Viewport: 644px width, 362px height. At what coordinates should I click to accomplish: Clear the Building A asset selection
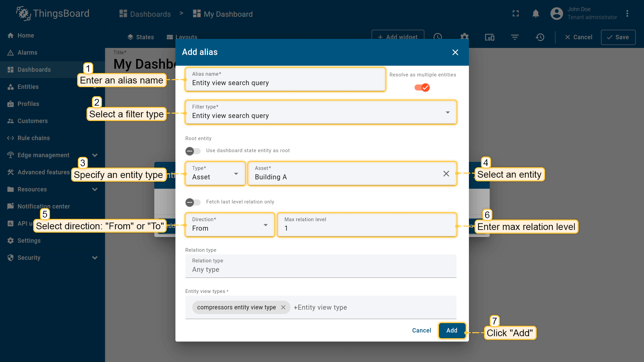point(446,174)
